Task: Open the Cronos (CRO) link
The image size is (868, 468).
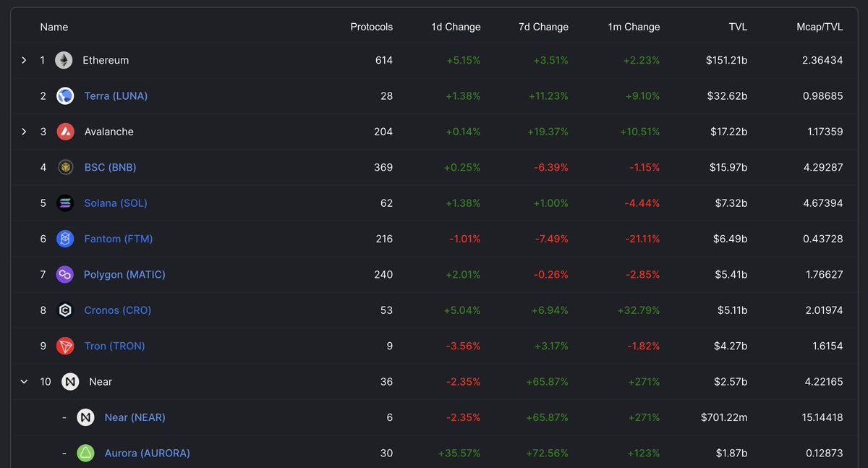Action: 118,310
